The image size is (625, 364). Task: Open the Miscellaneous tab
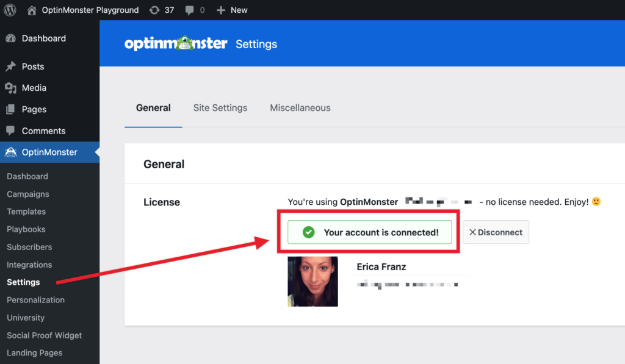pyautogui.click(x=300, y=107)
